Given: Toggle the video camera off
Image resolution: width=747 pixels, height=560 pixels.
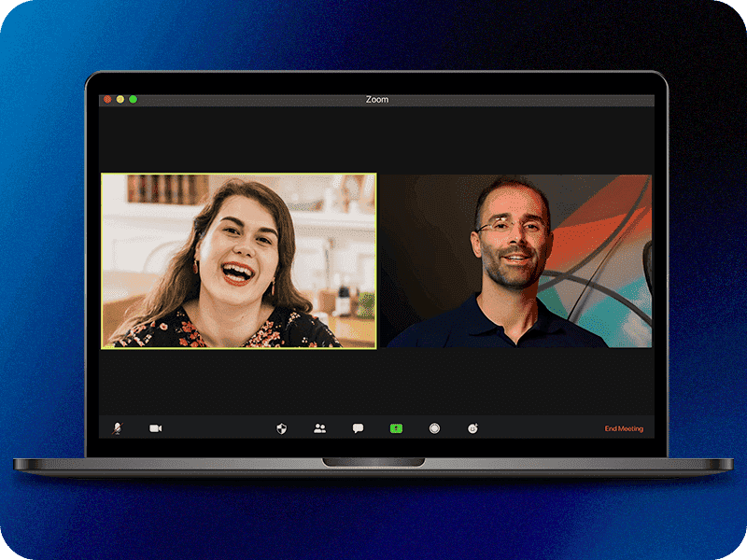Looking at the screenshot, I should 155,428.
